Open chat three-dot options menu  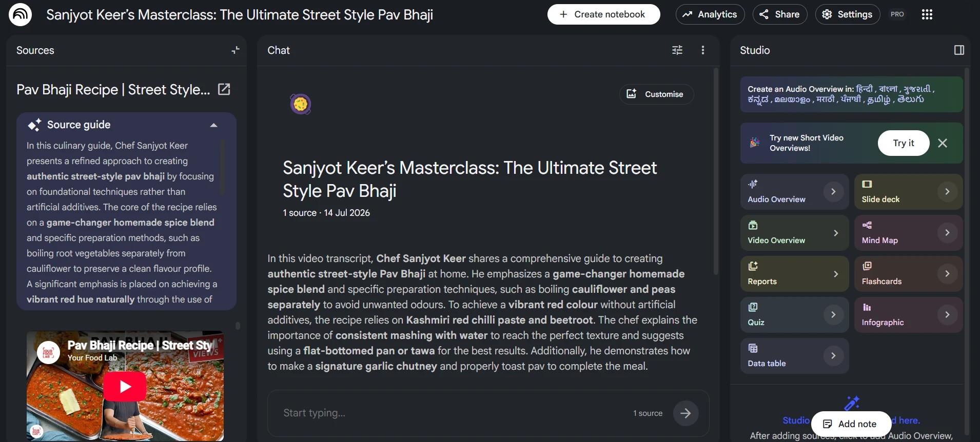click(x=703, y=50)
